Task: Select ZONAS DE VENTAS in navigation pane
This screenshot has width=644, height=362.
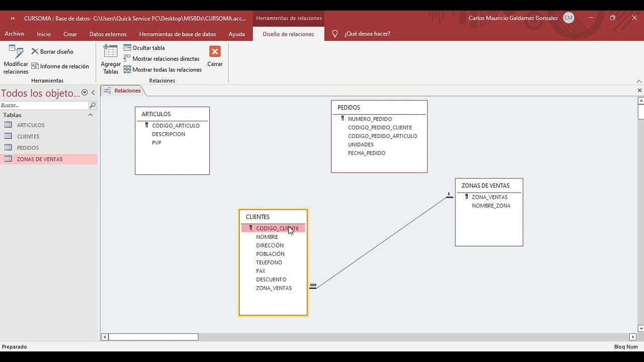Action: pos(49,159)
